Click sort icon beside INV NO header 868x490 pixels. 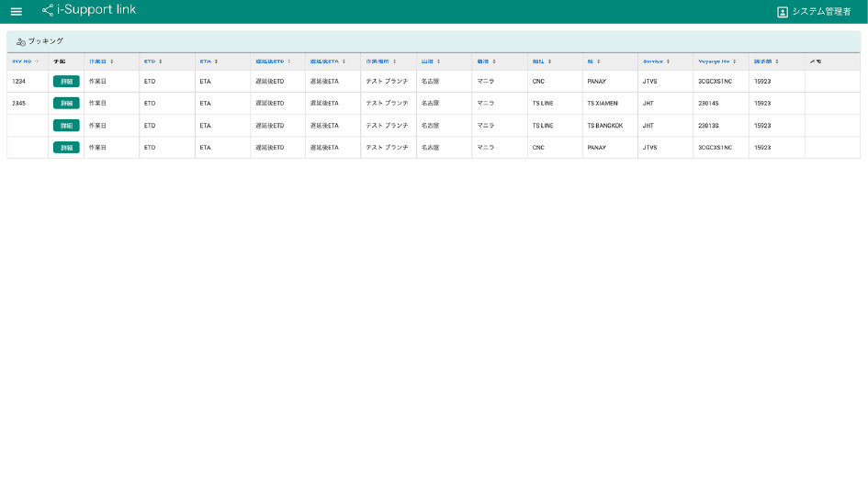(x=37, y=61)
